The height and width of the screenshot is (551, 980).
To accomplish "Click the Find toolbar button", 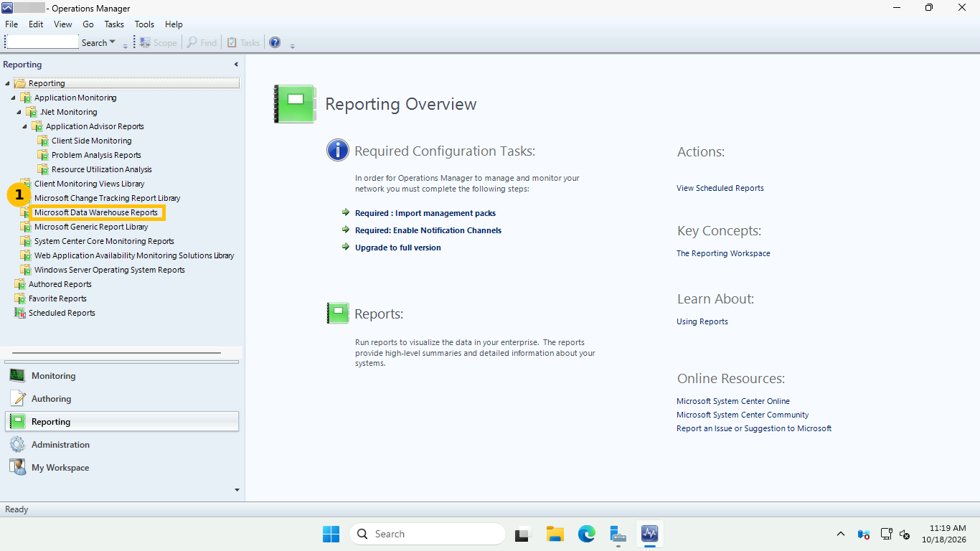I will (x=202, y=43).
